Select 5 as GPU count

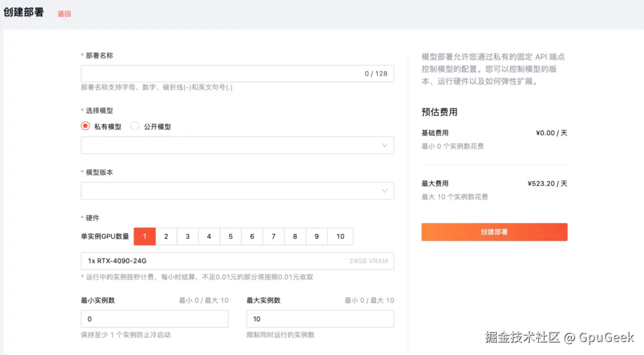coord(230,236)
